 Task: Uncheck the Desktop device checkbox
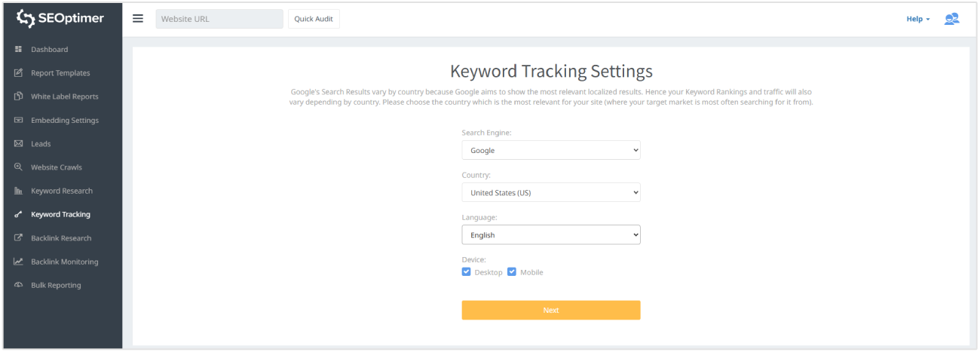(x=467, y=272)
